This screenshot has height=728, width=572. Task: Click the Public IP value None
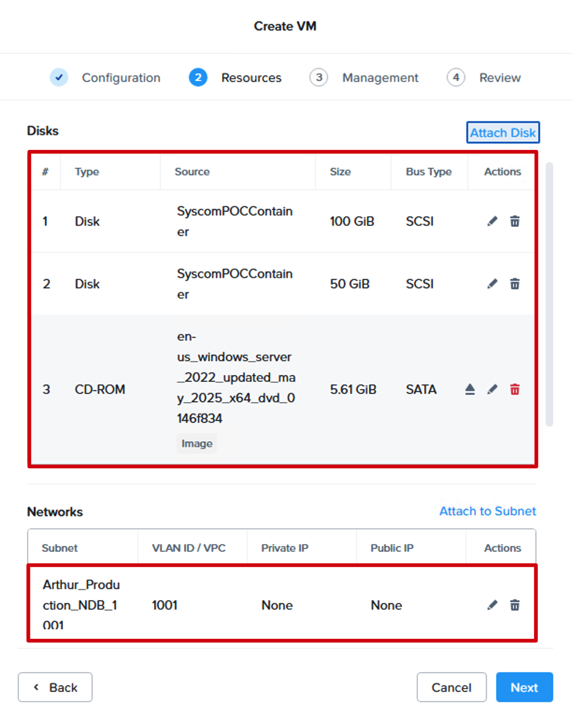pos(386,605)
